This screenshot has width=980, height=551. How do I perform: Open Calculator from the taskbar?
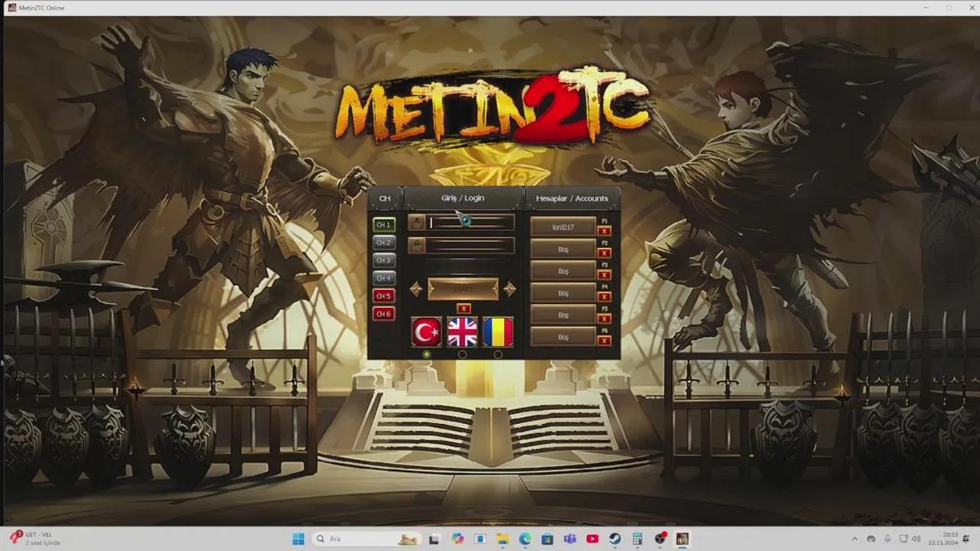pyautogui.click(x=637, y=539)
